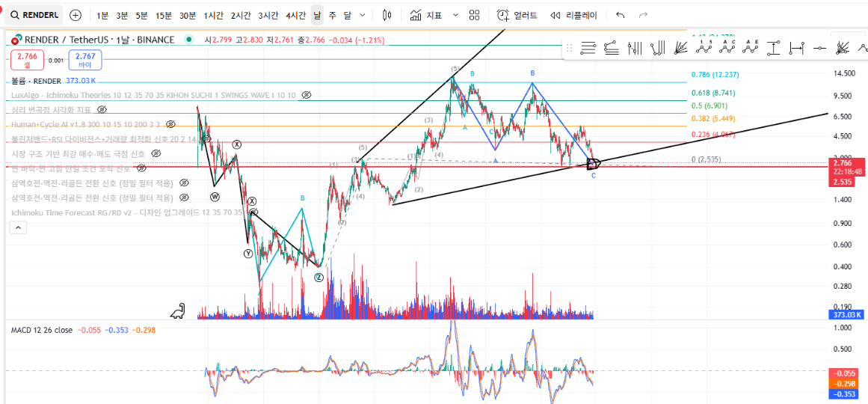The image size is (868, 404).
Task: Select the Fib retracement drawing tool
Action: click(x=588, y=49)
